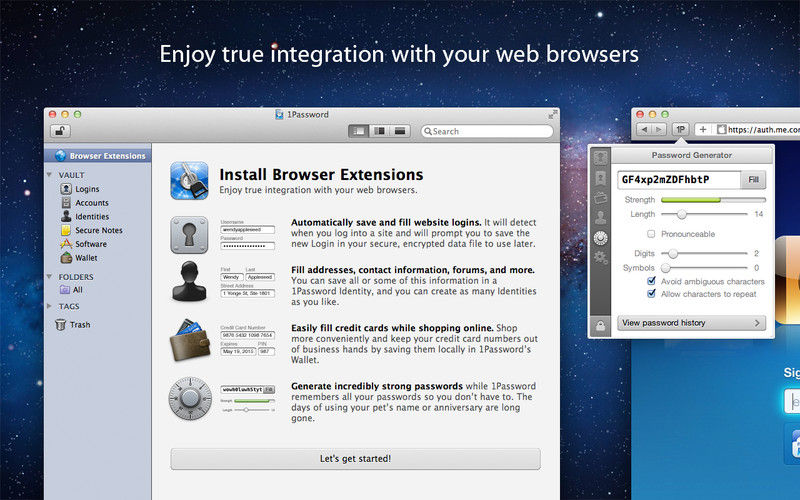Click the browser back arrow button
The width and height of the screenshot is (800, 500).
pos(644,130)
